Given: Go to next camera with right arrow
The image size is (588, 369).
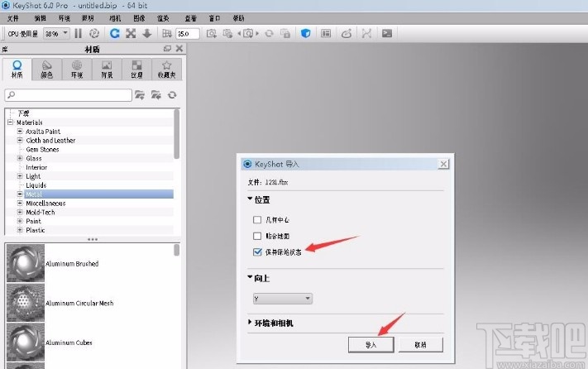Looking at the screenshot, I should [257, 33].
